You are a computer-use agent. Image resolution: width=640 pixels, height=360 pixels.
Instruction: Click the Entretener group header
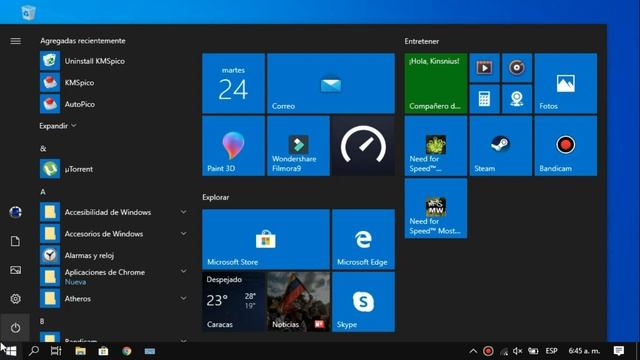coord(422,41)
